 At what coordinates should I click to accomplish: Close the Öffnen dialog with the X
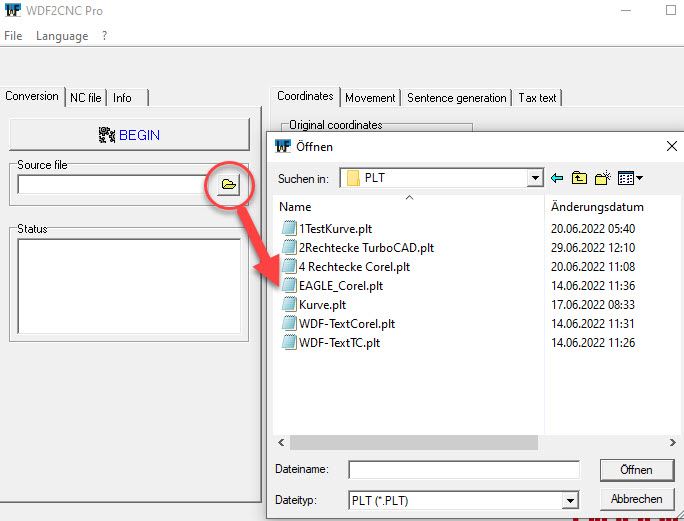672,146
